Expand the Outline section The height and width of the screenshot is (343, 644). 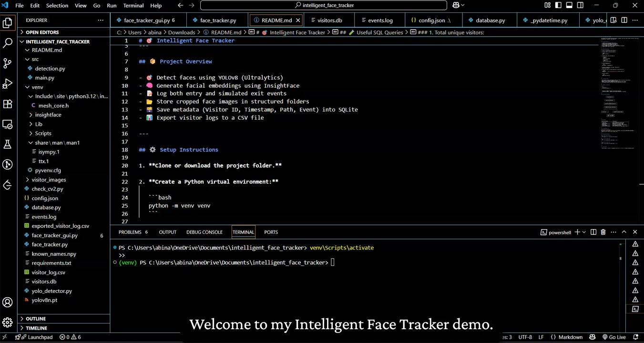[x=63, y=319]
